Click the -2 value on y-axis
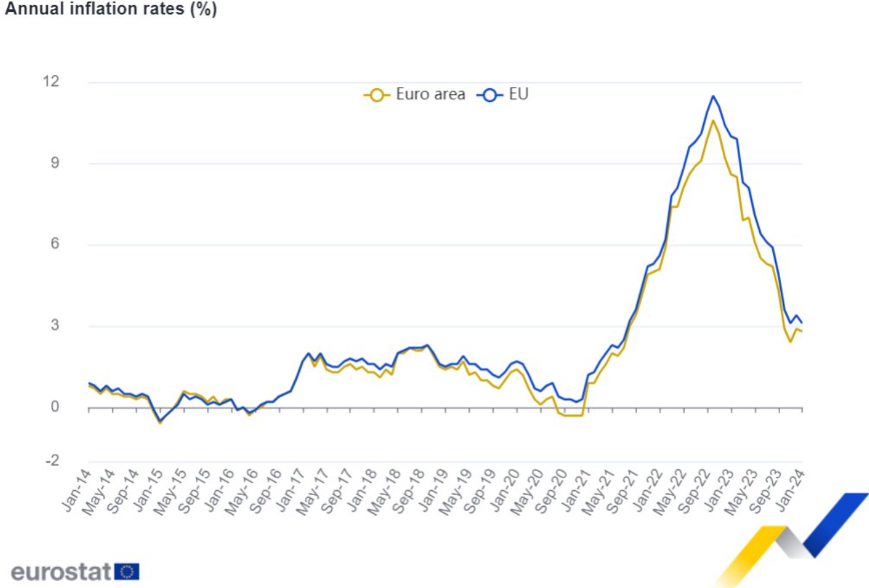 [x=52, y=461]
